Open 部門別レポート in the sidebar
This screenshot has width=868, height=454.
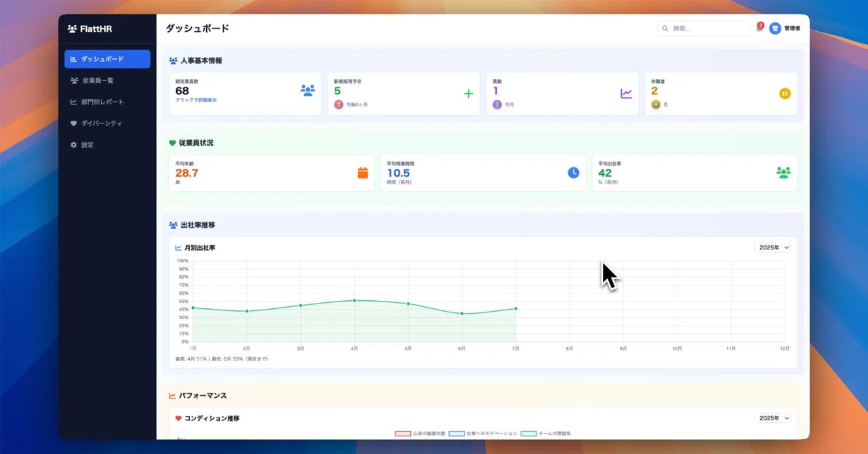pos(107,102)
